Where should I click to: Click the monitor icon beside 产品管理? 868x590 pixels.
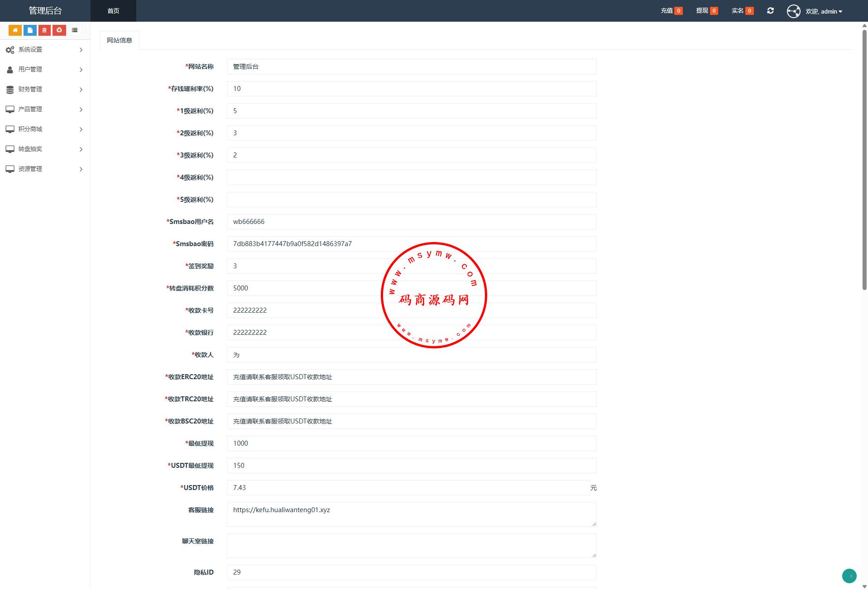tap(10, 109)
